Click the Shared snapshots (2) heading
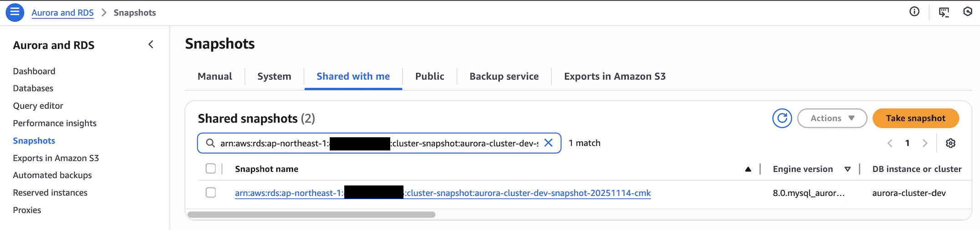The height and width of the screenshot is (230, 980). 256,119
